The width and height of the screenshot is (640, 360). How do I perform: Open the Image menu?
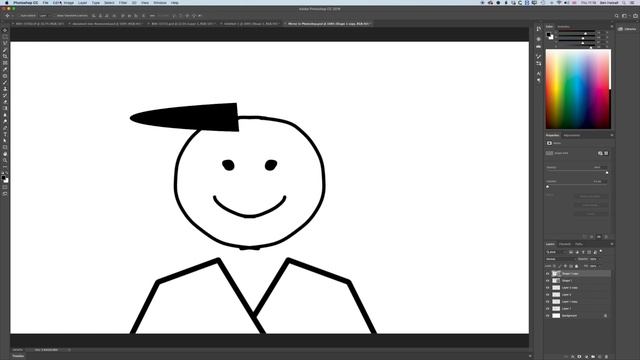69,2
